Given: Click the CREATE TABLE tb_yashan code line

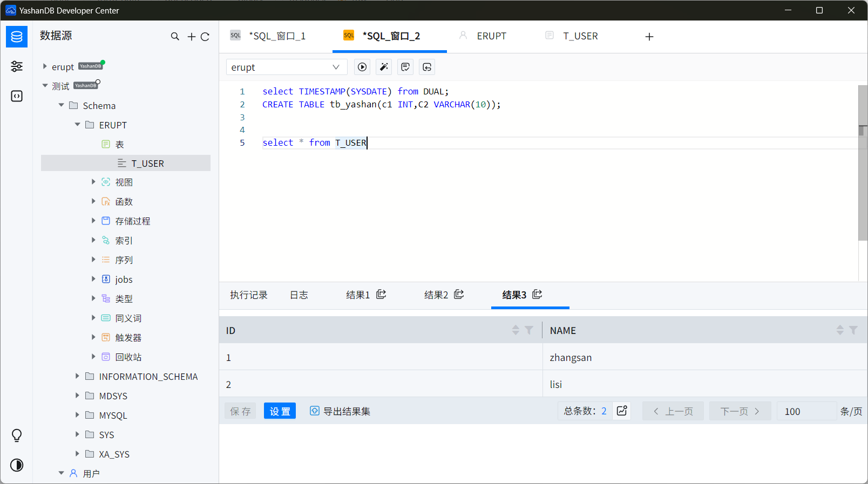Looking at the screenshot, I should pos(382,104).
